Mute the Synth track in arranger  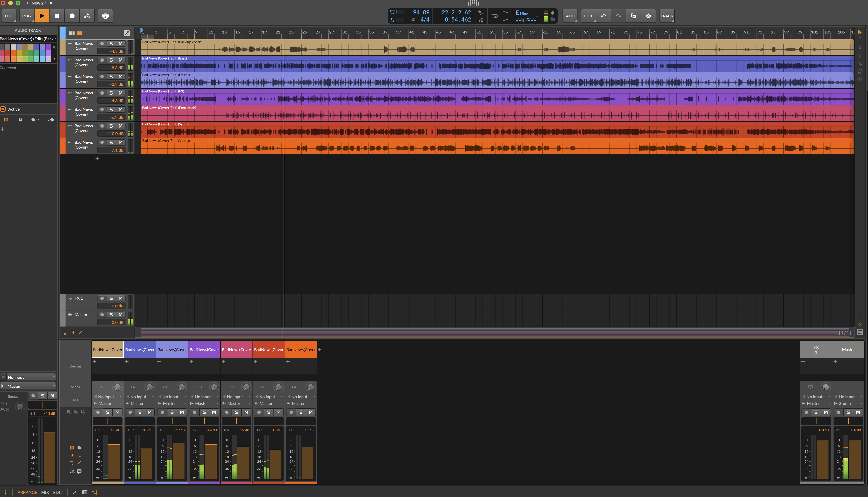point(121,126)
